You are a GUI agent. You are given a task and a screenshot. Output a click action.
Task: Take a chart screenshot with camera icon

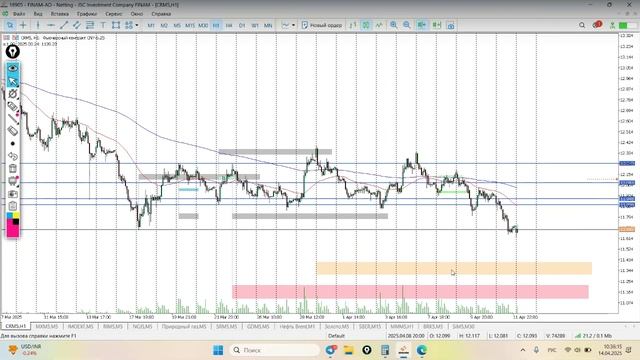(451, 26)
